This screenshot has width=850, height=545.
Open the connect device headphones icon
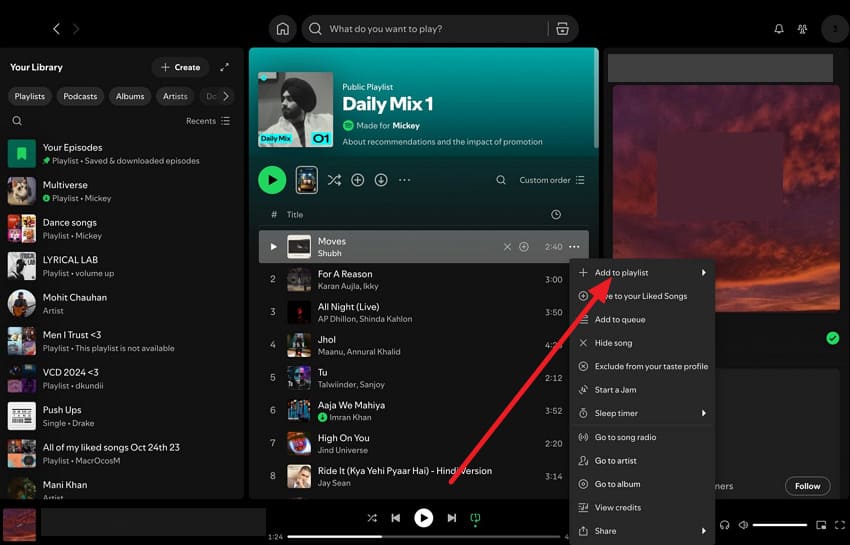724,525
